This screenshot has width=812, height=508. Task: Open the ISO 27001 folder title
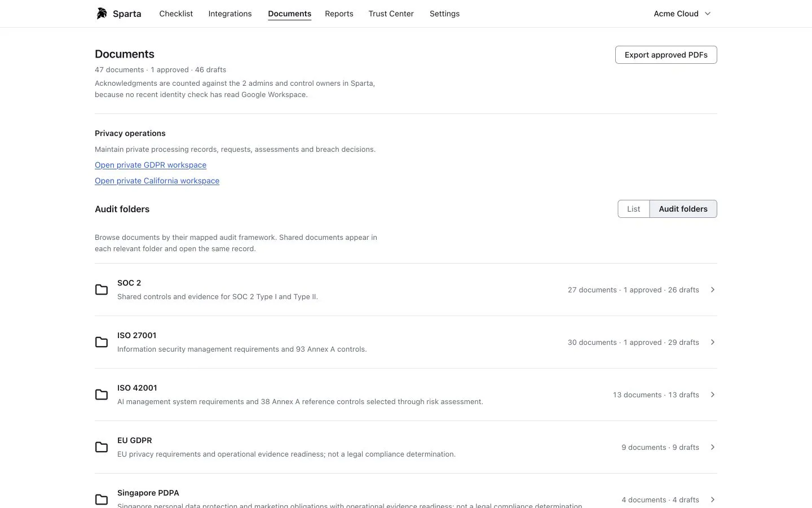136,335
